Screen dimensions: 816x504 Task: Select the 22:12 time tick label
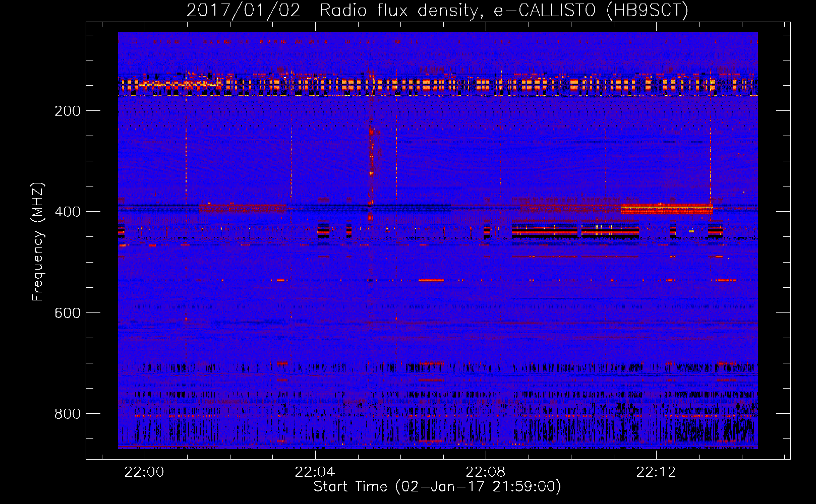pos(656,472)
